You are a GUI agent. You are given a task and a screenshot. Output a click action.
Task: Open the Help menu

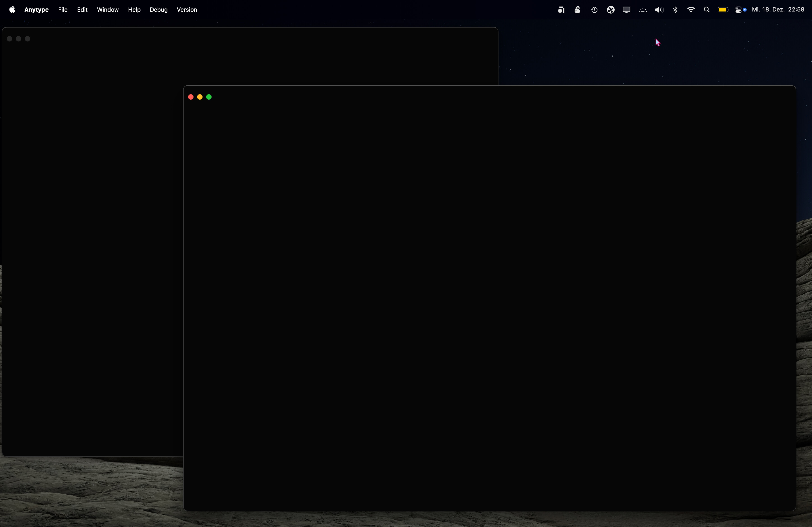point(134,9)
